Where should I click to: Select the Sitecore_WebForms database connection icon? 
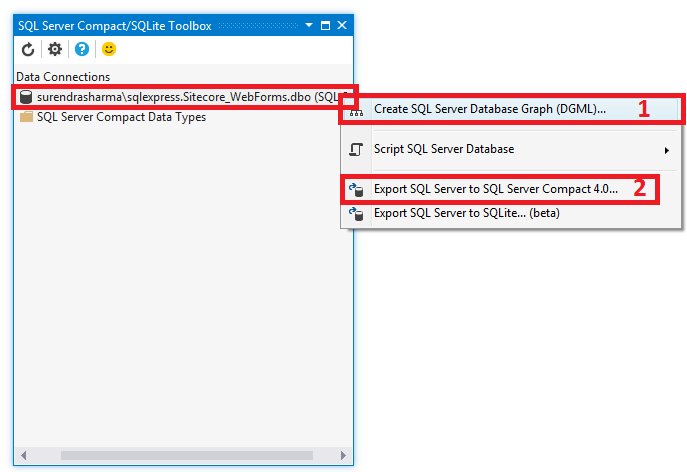[x=26, y=97]
